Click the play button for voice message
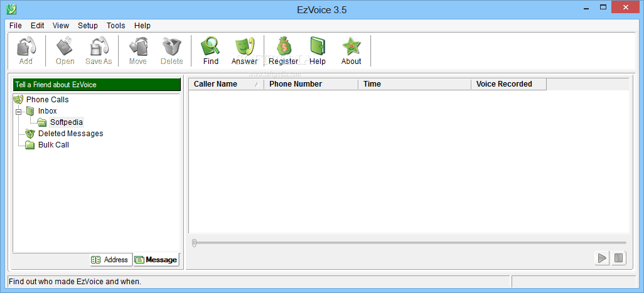The width and height of the screenshot is (644, 293). coord(602,258)
